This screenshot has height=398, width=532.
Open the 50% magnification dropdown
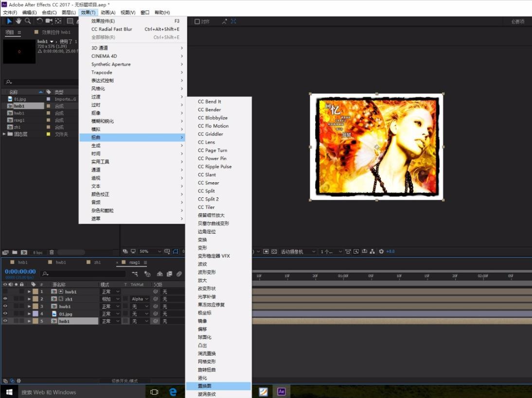coord(150,251)
